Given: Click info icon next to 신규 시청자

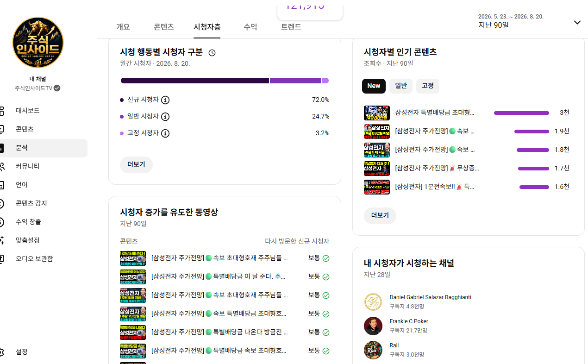Looking at the screenshot, I should 165,100.
